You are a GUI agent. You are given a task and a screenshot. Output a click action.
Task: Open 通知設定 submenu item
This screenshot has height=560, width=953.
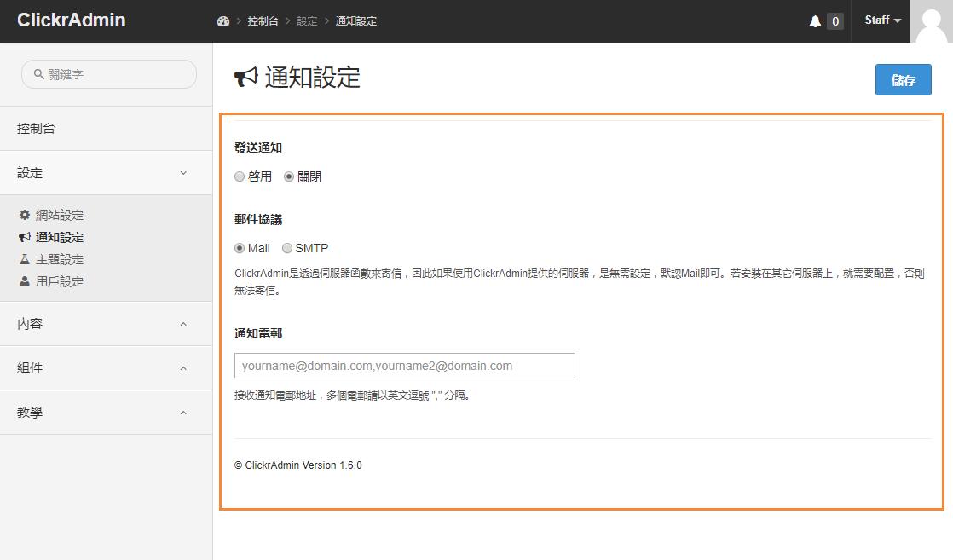pos(60,237)
